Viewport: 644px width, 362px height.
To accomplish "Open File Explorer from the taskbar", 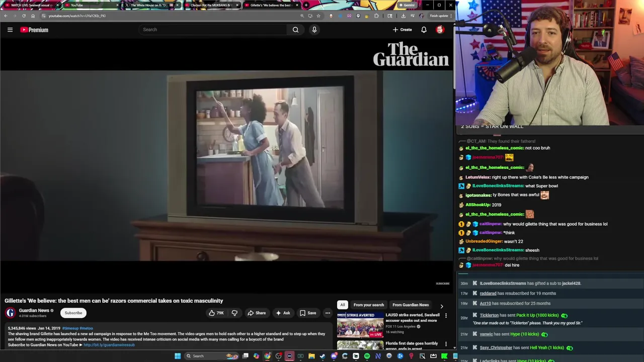I will coord(311,356).
